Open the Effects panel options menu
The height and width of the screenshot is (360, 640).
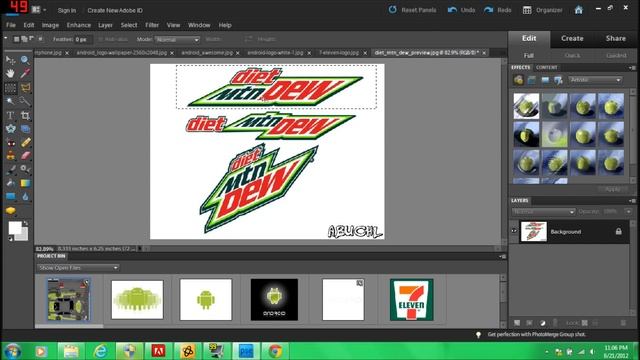click(632, 68)
